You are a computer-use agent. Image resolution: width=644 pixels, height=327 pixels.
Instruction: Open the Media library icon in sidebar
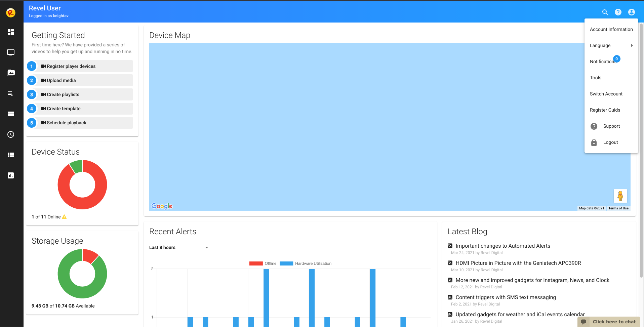(x=11, y=73)
